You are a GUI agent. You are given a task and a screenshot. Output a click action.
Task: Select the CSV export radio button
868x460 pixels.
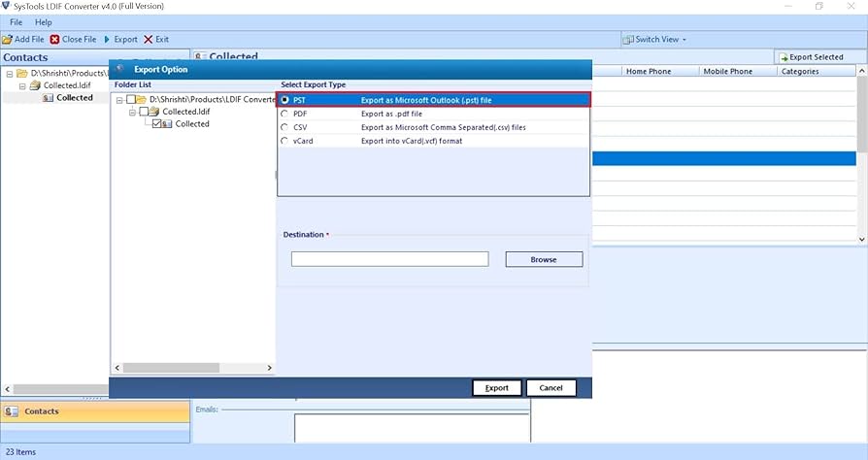[x=284, y=127]
